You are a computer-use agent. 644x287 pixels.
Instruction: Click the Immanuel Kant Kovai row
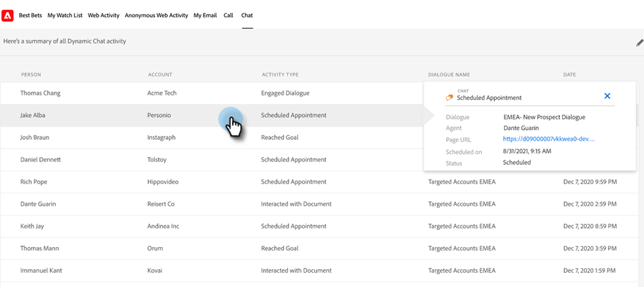(x=322, y=271)
